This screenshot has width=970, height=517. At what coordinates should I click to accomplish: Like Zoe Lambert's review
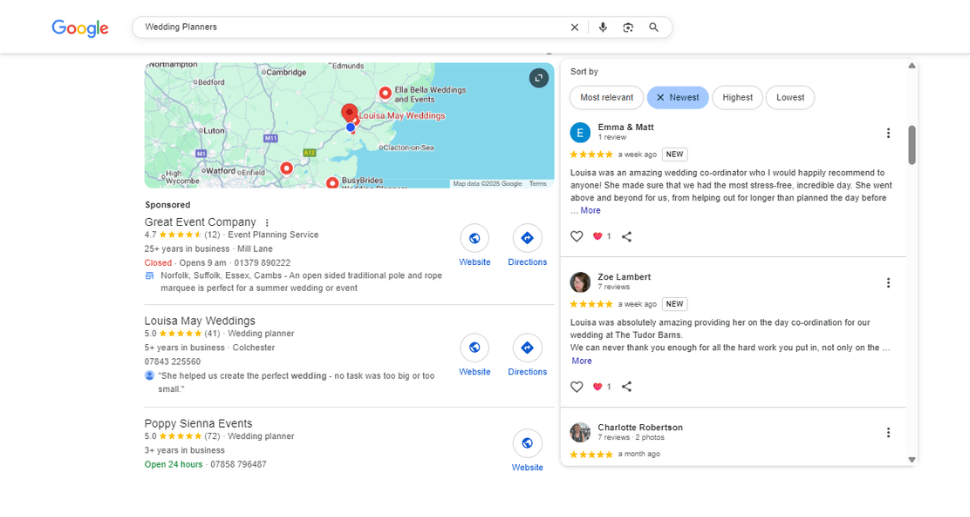click(x=577, y=387)
